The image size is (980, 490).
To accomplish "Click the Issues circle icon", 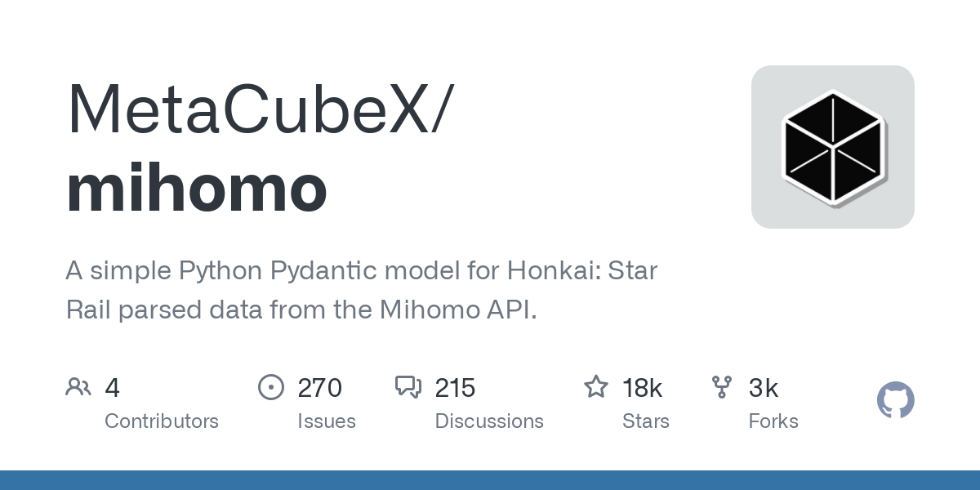I will [x=270, y=387].
